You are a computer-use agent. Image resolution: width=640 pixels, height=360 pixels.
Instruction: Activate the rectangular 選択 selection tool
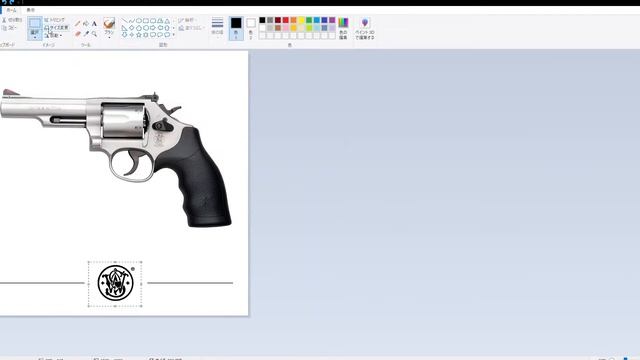click(35, 23)
